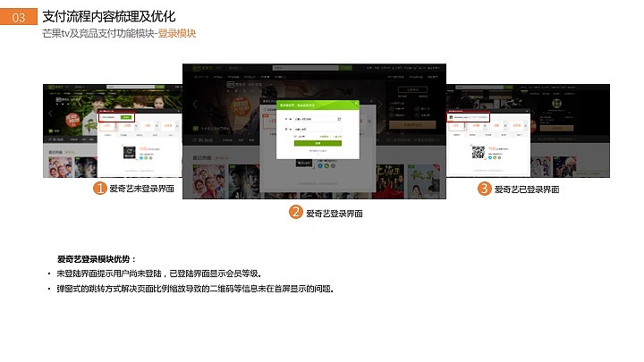Tick the remember-me checkbox in the login dialog
Viewport: 644px width, 362px height.
coord(295,136)
